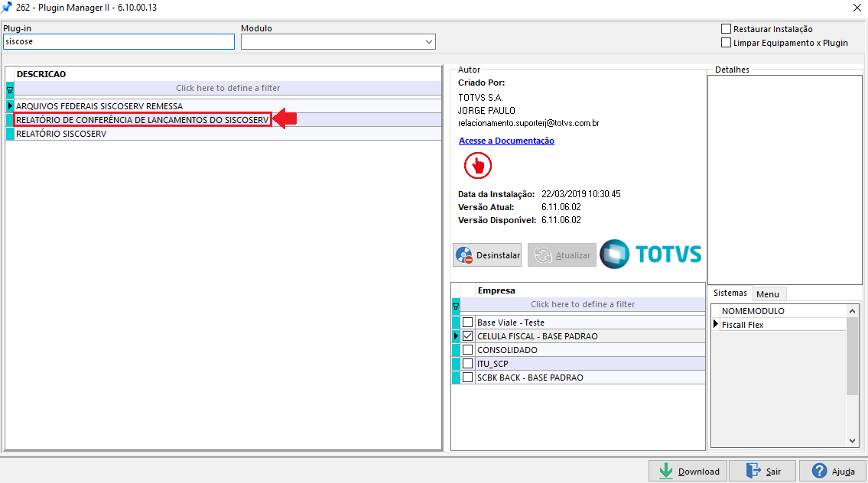The width and height of the screenshot is (868, 483).
Task: Tick SCBK BACK - BASE PADRAO checkbox
Action: pos(468,378)
